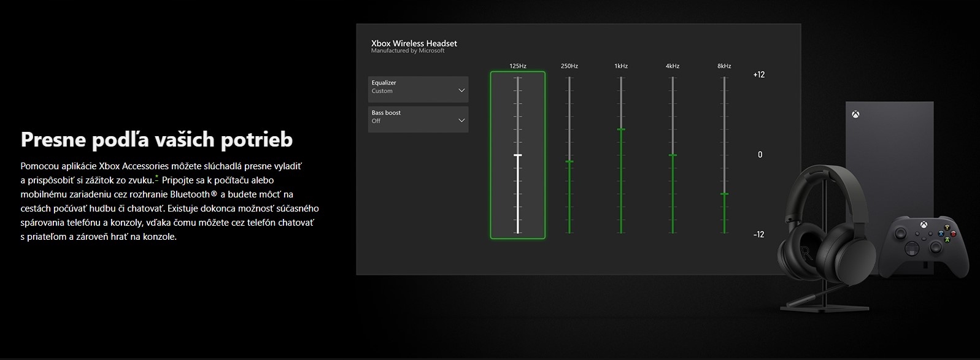Click the 125Hz frequency label
980x360 pixels.
(517, 66)
